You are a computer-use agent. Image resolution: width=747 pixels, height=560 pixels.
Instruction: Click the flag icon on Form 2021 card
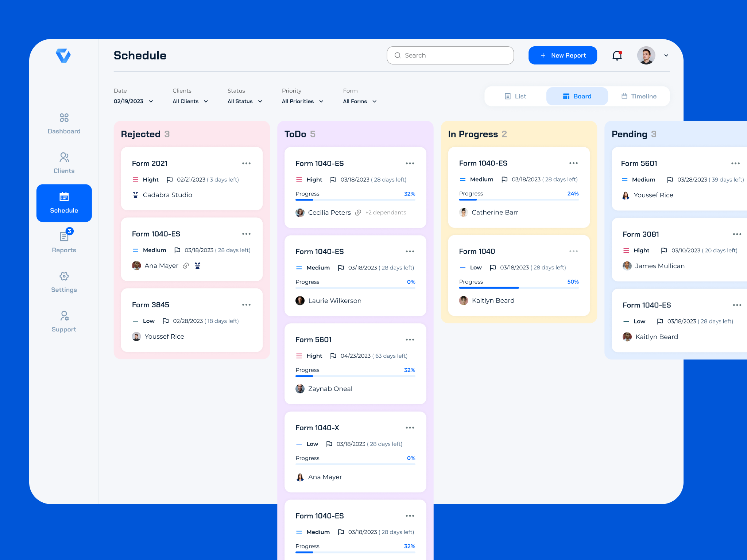(170, 179)
